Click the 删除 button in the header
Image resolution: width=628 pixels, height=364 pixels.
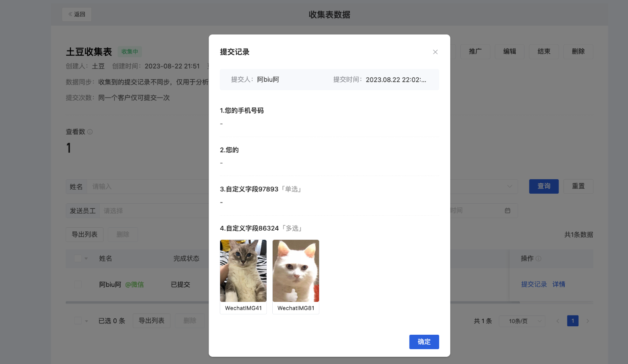578,51
